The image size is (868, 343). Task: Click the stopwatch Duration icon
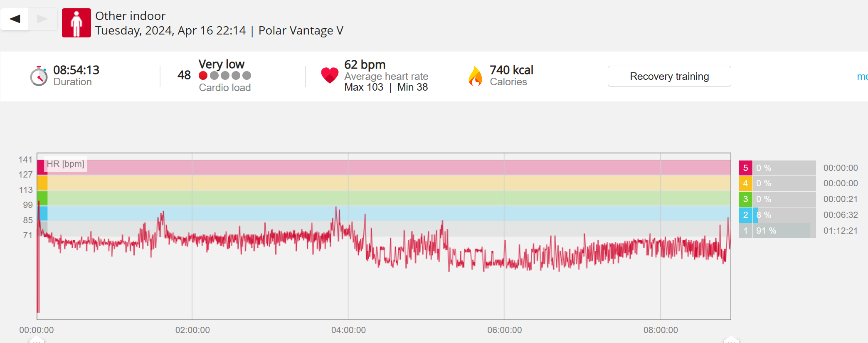[x=39, y=76]
